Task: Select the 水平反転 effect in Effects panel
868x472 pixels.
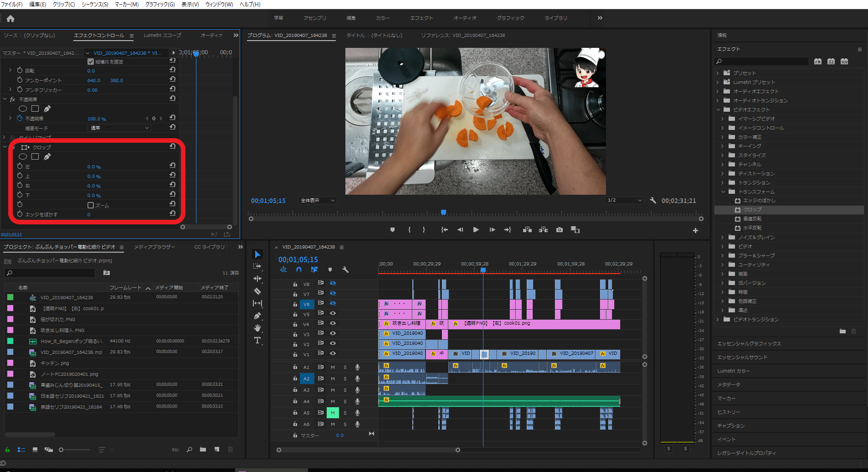Action: (752, 228)
